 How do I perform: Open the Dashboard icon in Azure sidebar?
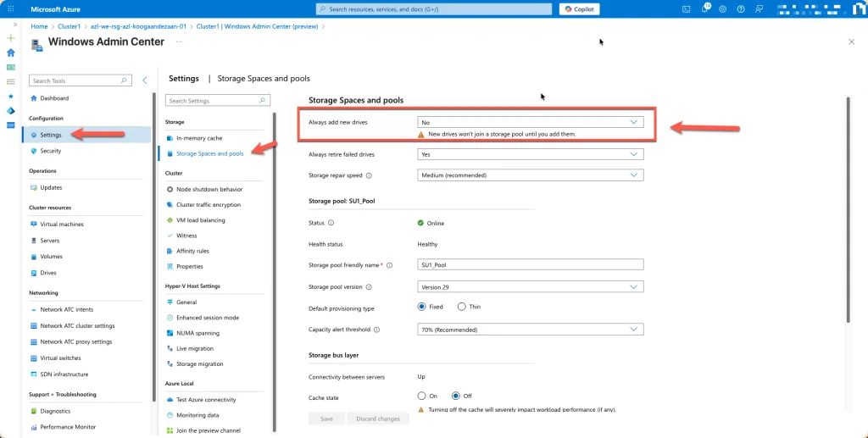[x=10, y=67]
